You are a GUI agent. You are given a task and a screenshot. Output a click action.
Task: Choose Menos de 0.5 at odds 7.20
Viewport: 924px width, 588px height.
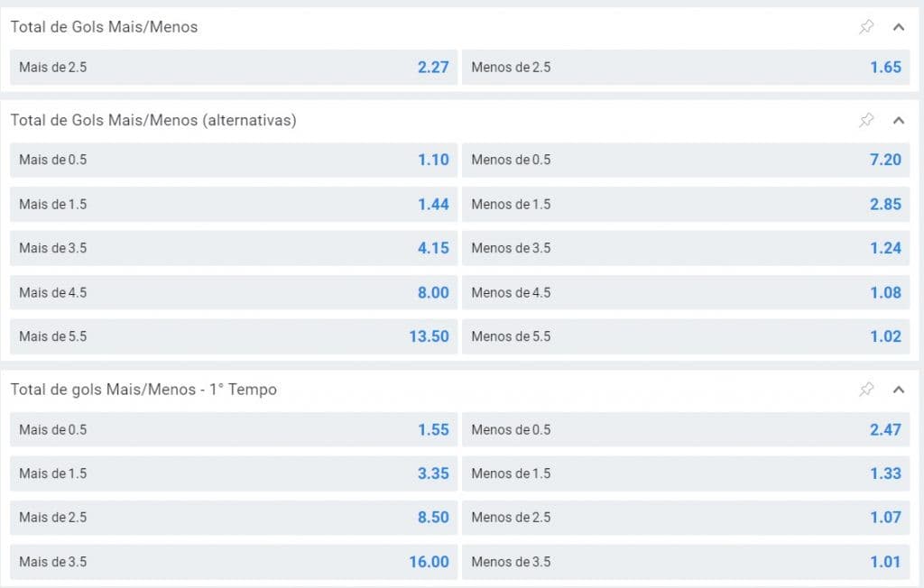[x=686, y=160]
